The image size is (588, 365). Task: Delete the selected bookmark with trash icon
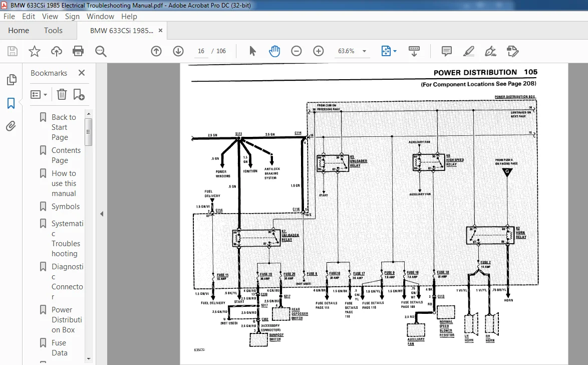click(62, 94)
